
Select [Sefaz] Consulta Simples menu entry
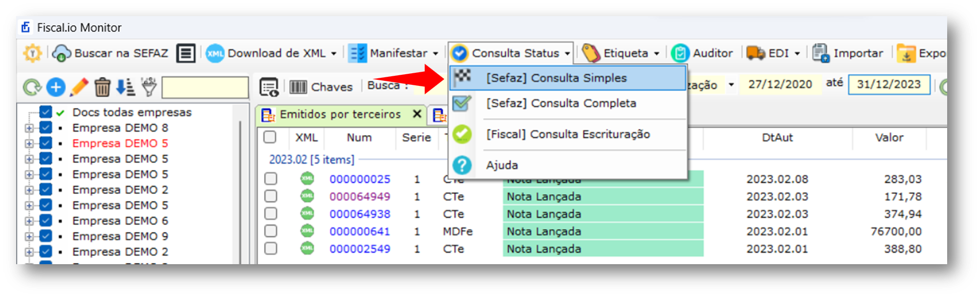pyautogui.click(x=568, y=78)
